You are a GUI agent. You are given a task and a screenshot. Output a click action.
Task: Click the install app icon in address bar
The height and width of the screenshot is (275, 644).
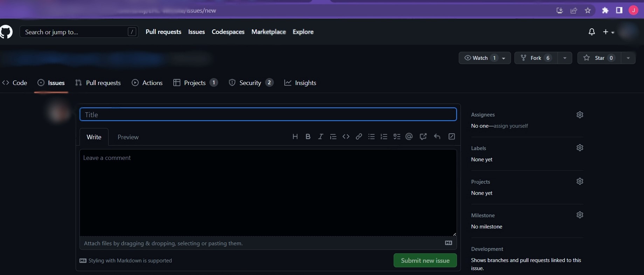tap(560, 10)
